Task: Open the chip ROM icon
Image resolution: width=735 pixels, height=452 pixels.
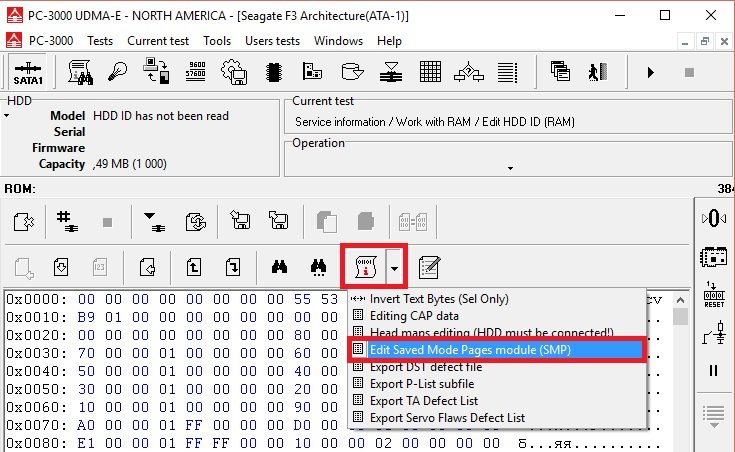Action: [x=274, y=72]
